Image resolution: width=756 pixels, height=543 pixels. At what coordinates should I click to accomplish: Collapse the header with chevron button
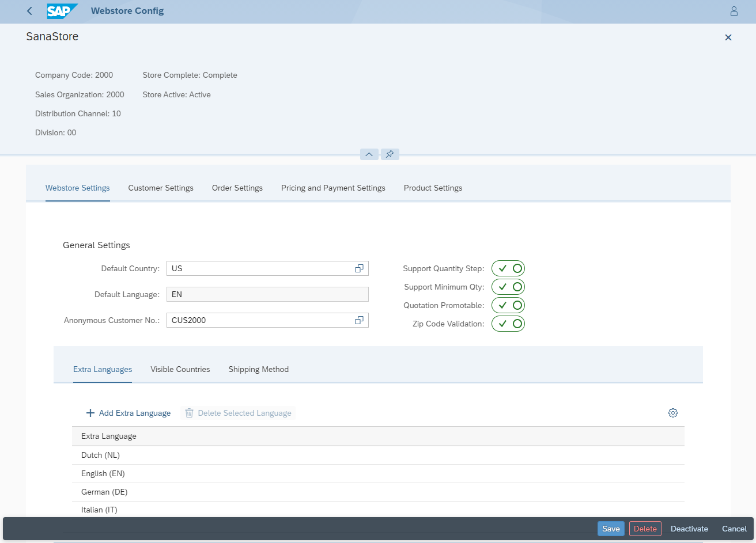pos(369,154)
